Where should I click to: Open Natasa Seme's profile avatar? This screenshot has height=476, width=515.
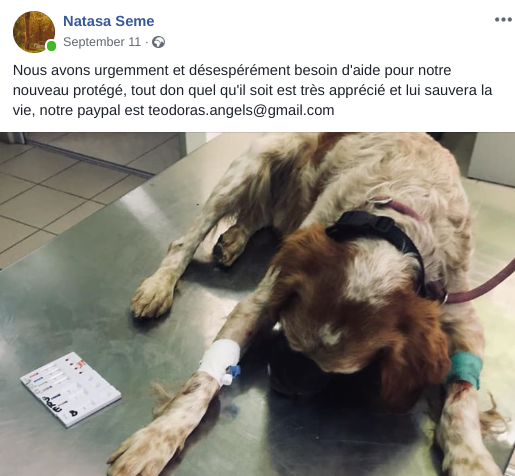coord(34,32)
